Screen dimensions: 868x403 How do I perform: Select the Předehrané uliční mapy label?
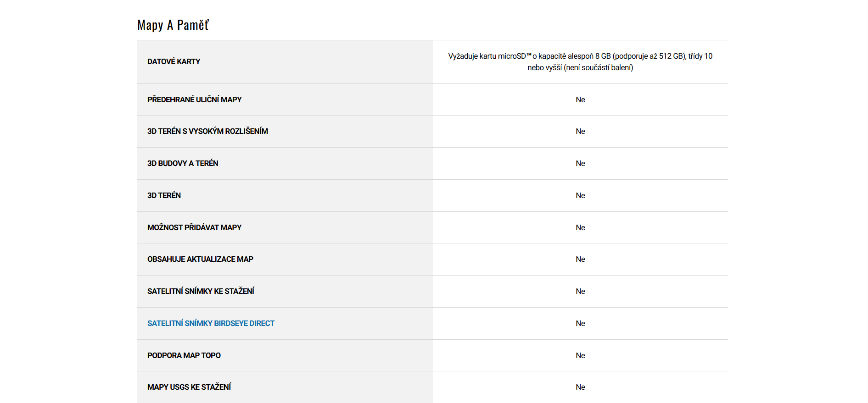click(194, 99)
